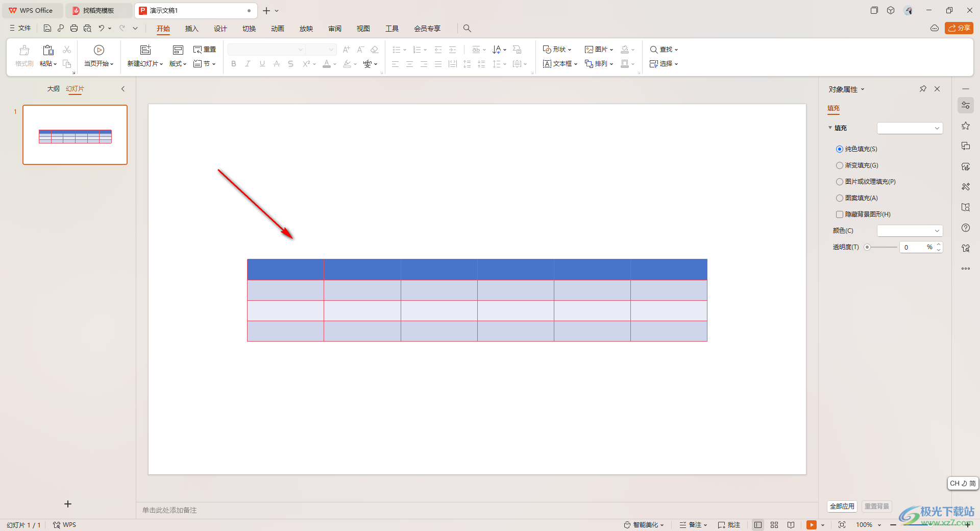Close the Object Properties panel
This screenshot has height=531, width=980.
point(937,89)
